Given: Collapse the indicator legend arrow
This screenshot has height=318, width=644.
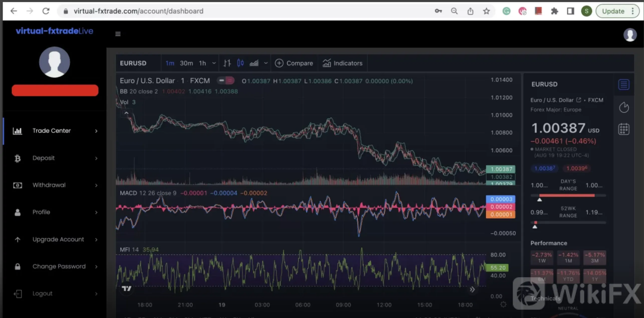Looking at the screenshot, I should (x=126, y=113).
